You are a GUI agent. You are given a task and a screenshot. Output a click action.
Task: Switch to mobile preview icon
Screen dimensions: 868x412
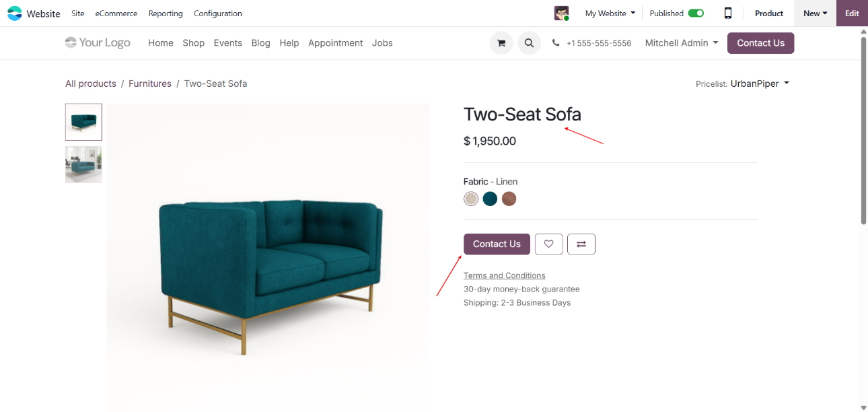[x=728, y=13]
